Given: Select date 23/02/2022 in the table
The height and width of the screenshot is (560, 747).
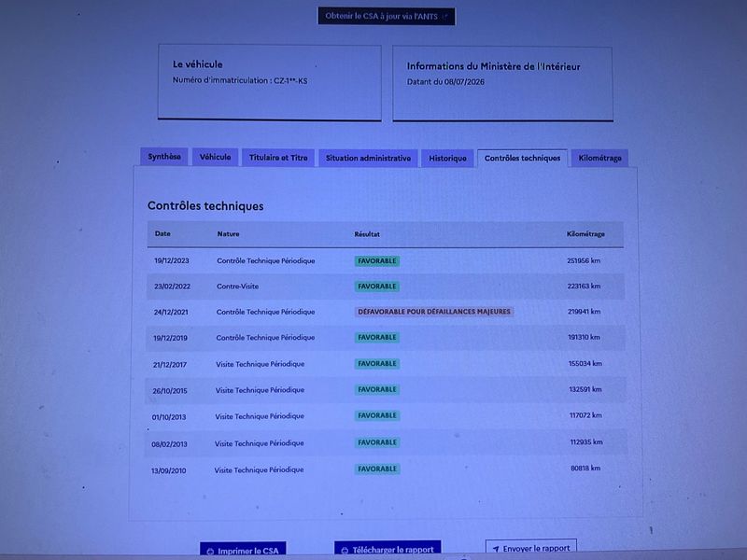Looking at the screenshot, I should (172, 287).
